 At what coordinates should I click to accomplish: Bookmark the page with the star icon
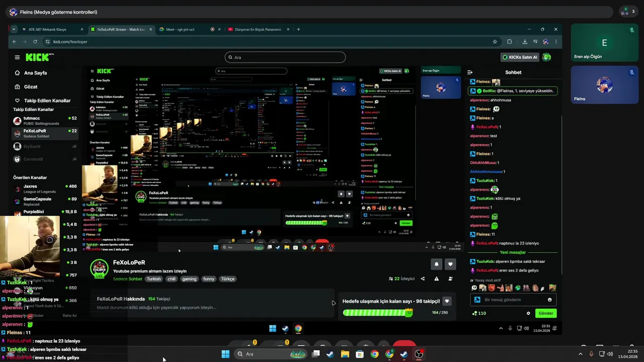tap(495, 42)
